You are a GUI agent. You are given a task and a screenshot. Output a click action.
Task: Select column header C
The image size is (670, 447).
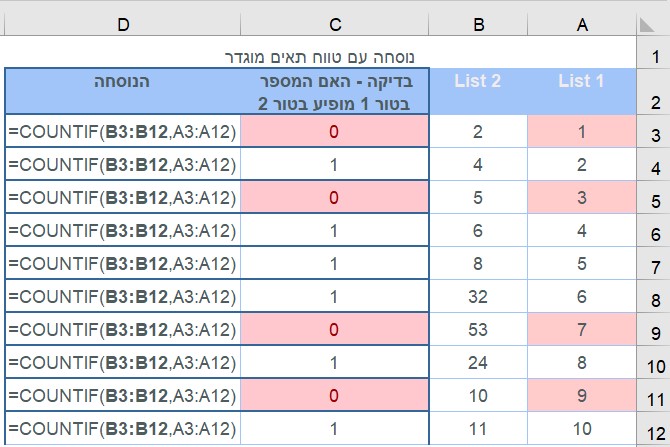[x=334, y=21]
